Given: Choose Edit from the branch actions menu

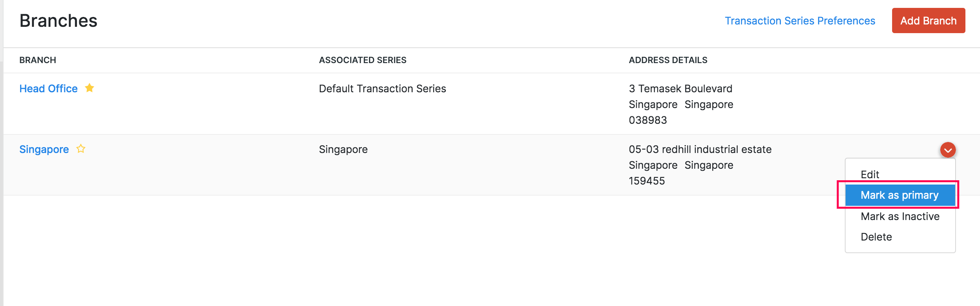Looking at the screenshot, I should [870, 174].
